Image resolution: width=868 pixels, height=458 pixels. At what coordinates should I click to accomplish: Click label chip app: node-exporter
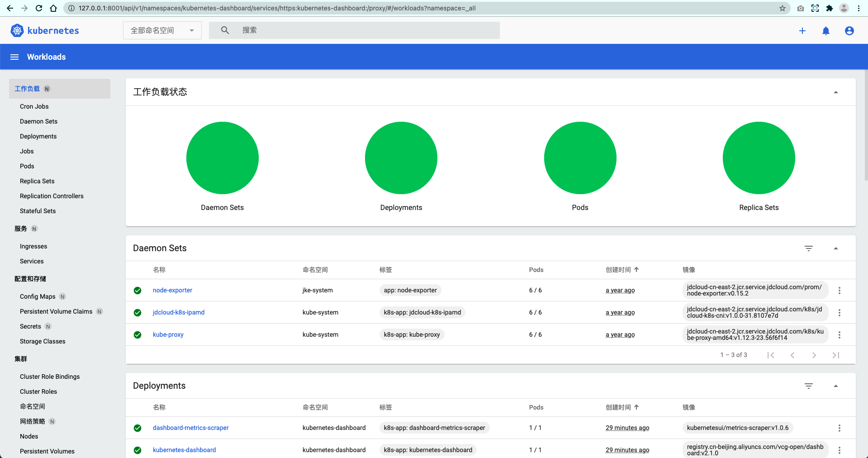click(x=410, y=291)
